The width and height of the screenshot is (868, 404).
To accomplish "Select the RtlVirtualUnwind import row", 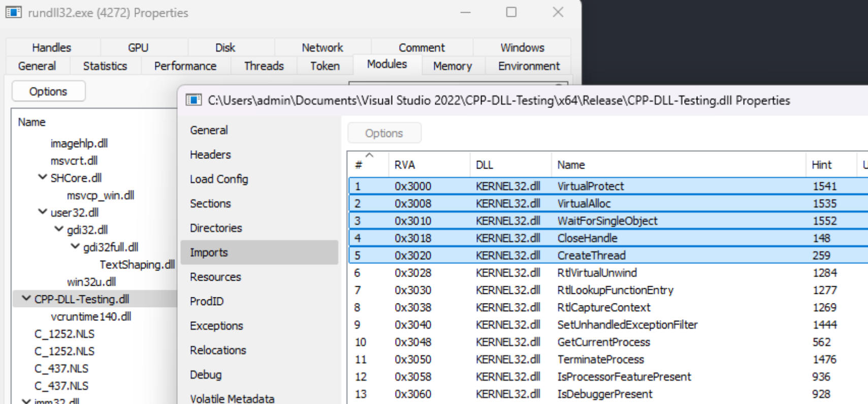I will (x=608, y=273).
